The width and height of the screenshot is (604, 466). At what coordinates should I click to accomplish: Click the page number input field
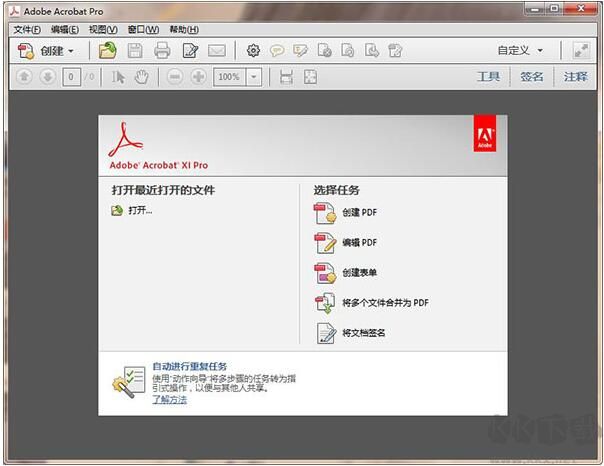point(71,77)
